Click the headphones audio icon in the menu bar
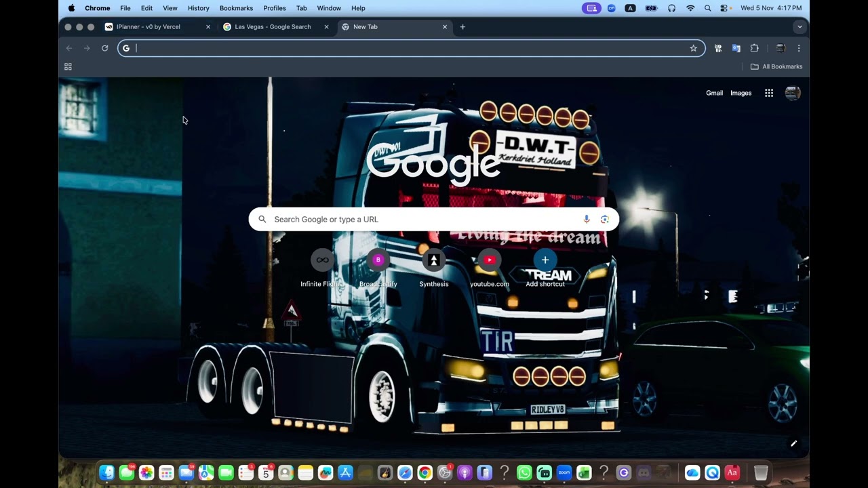Image resolution: width=868 pixels, height=488 pixels. tap(671, 8)
